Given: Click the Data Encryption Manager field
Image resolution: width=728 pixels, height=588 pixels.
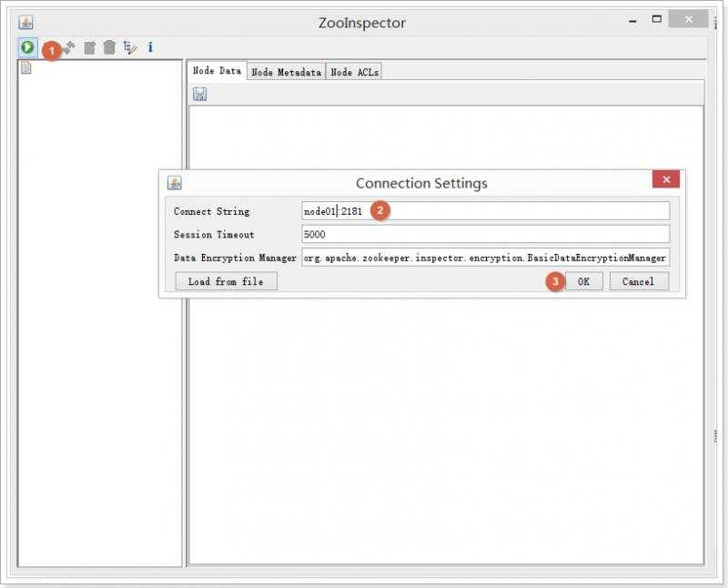Looking at the screenshot, I should pos(486,258).
